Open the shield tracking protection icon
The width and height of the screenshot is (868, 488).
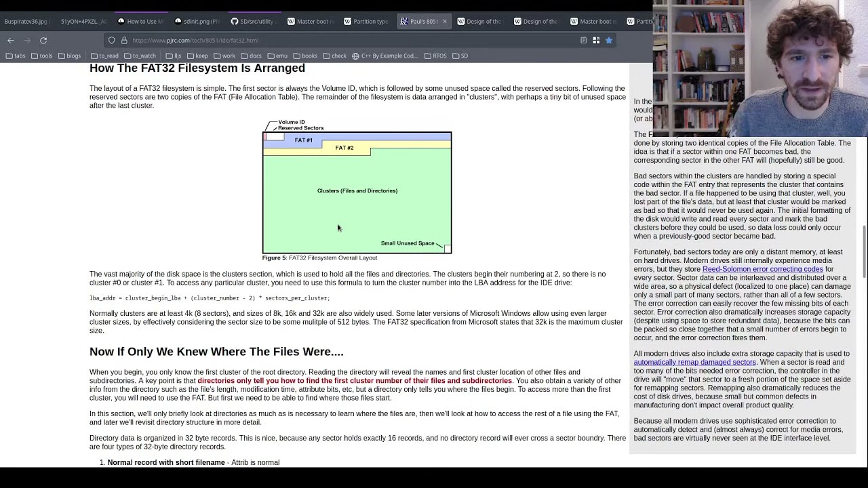(112, 41)
